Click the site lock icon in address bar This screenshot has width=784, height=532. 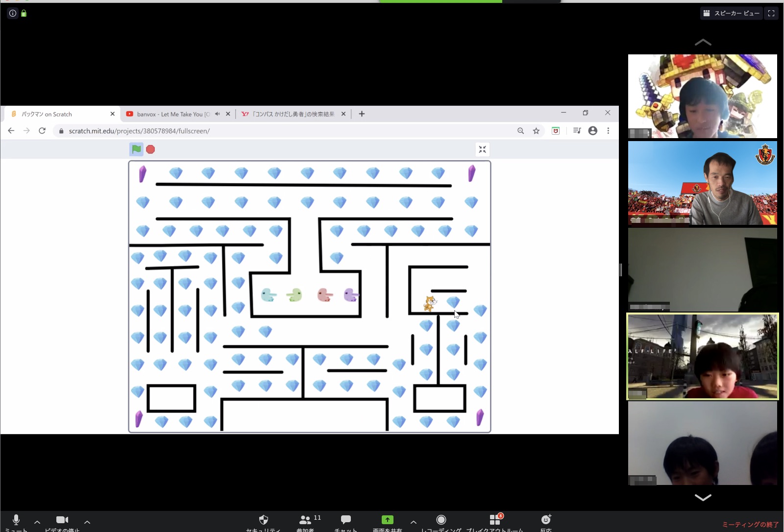pos(61,131)
